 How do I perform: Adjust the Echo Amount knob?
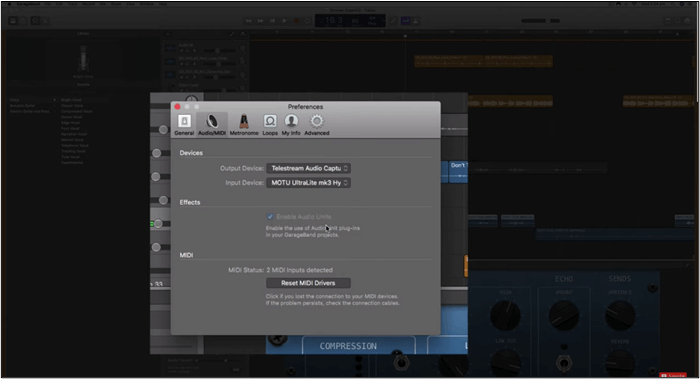coord(564,315)
